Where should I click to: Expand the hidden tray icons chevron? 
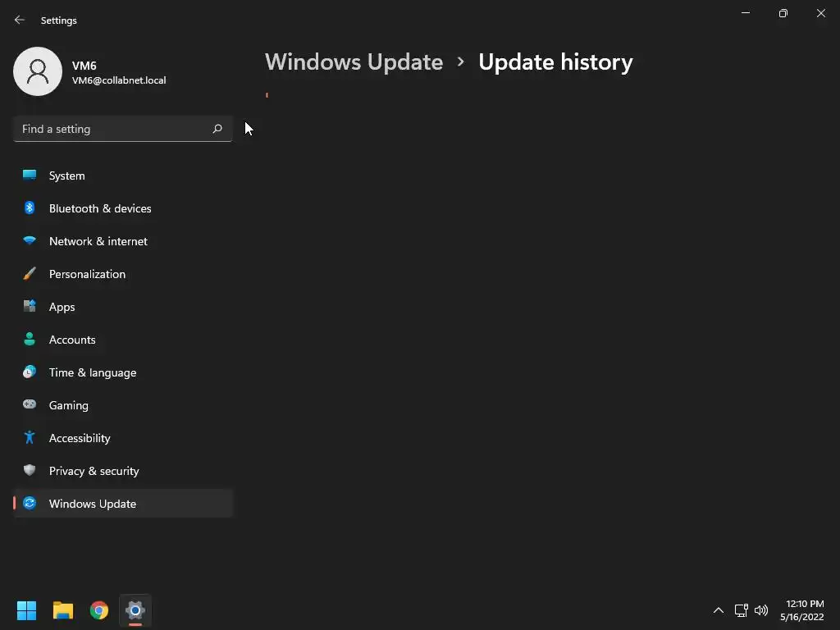[x=719, y=610]
